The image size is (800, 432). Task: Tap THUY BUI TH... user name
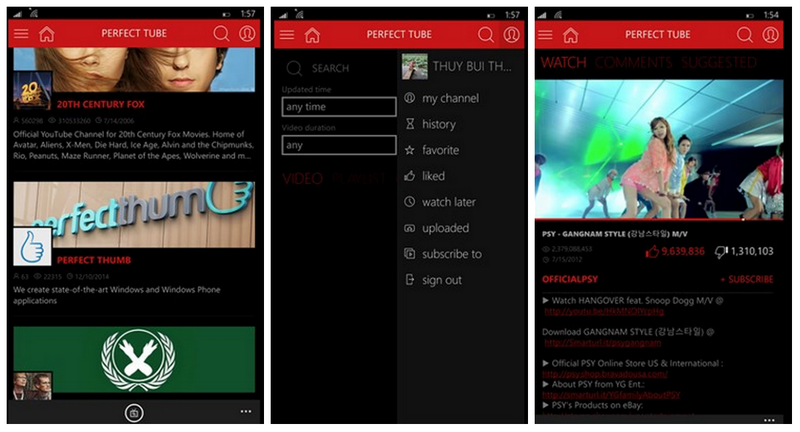tap(472, 66)
